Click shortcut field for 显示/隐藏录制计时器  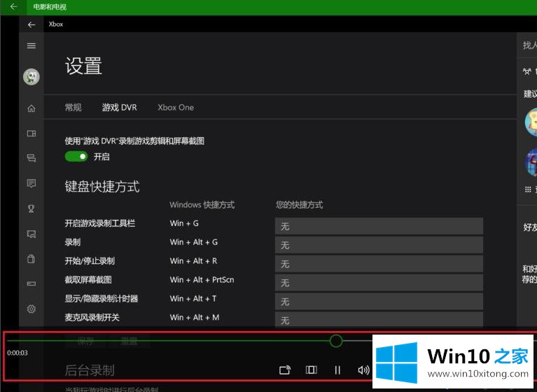379,302
